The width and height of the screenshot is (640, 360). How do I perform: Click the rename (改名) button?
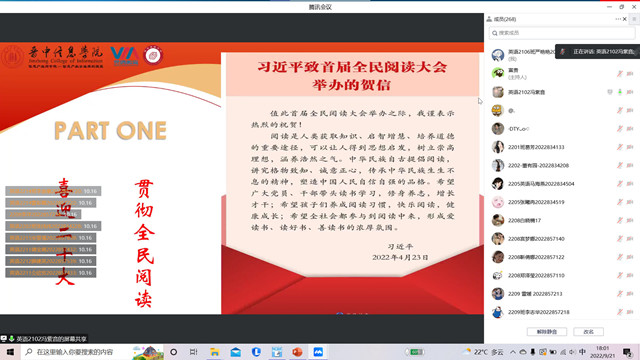coord(588,332)
